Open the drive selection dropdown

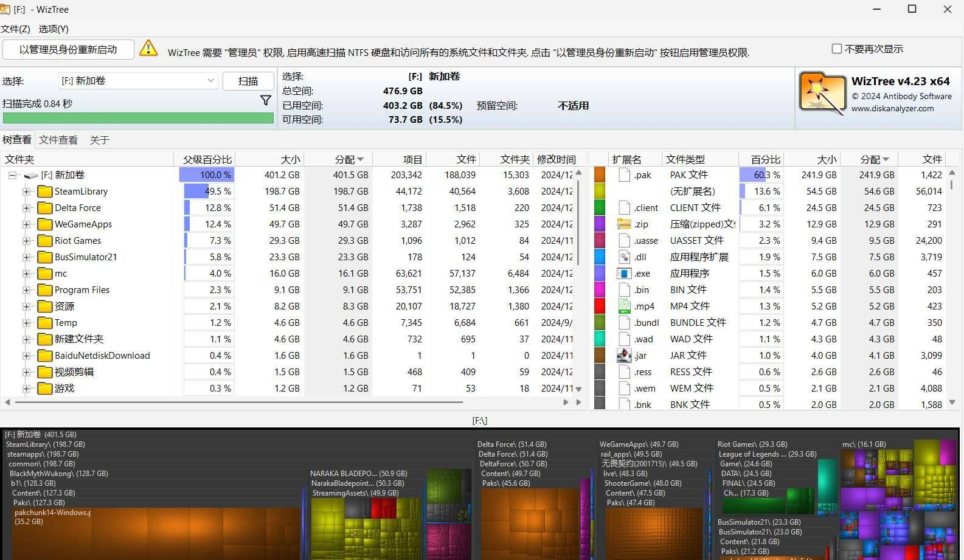coord(210,81)
